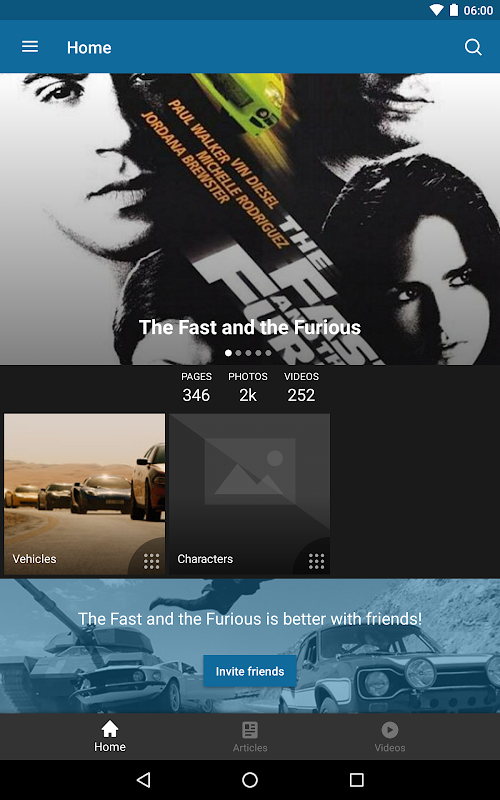Select the second carousel page dot

tap(238, 353)
